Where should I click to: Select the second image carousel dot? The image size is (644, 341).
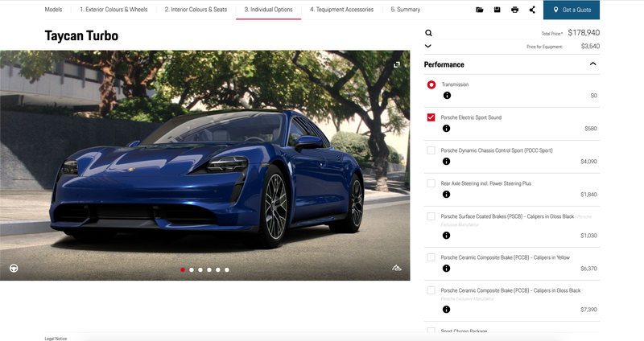192,269
